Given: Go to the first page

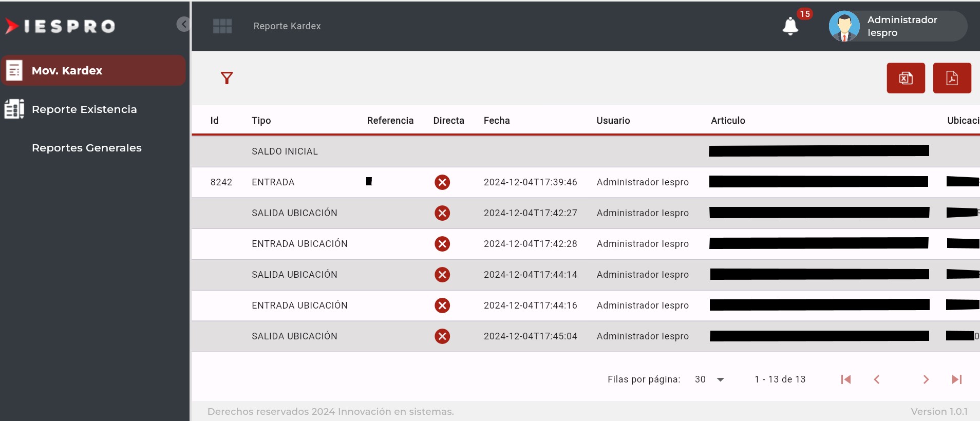Looking at the screenshot, I should click(846, 379).
